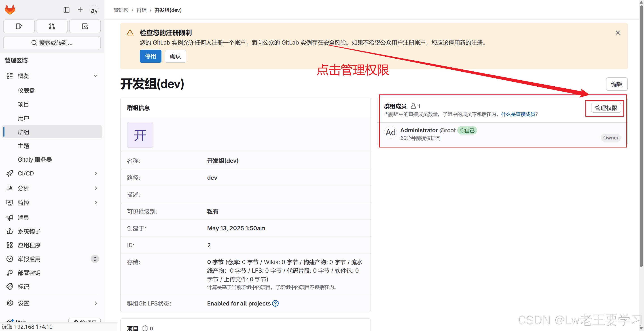Viewport: 644px width, 331px height.
Task: Click the Git LFS help question icon
Action: coord(275,303)
